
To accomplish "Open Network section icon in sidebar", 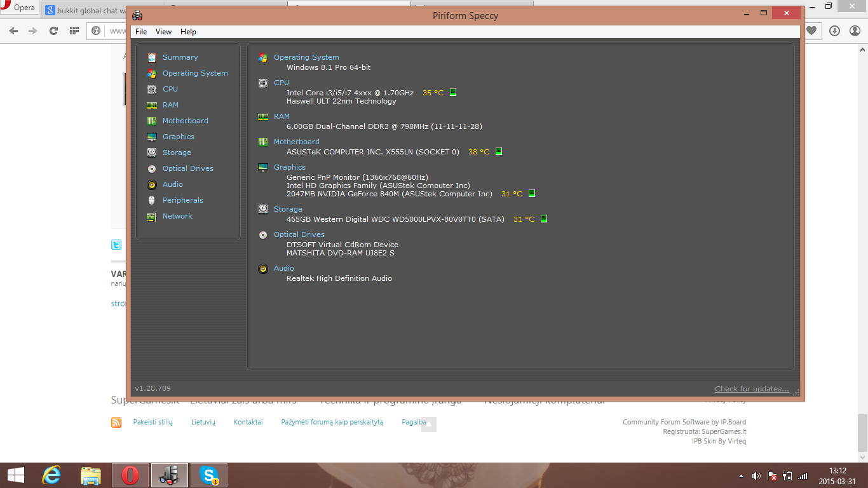I will point(152,217).
